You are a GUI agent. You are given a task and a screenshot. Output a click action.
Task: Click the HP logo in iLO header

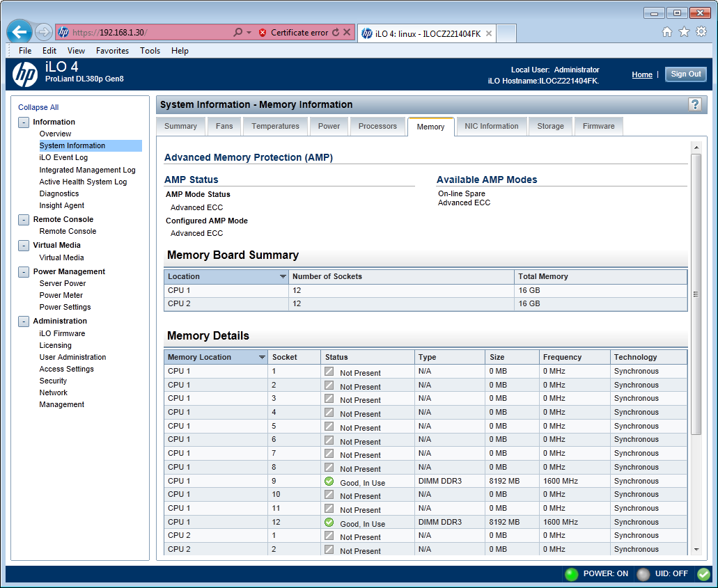tap(25, 74)
